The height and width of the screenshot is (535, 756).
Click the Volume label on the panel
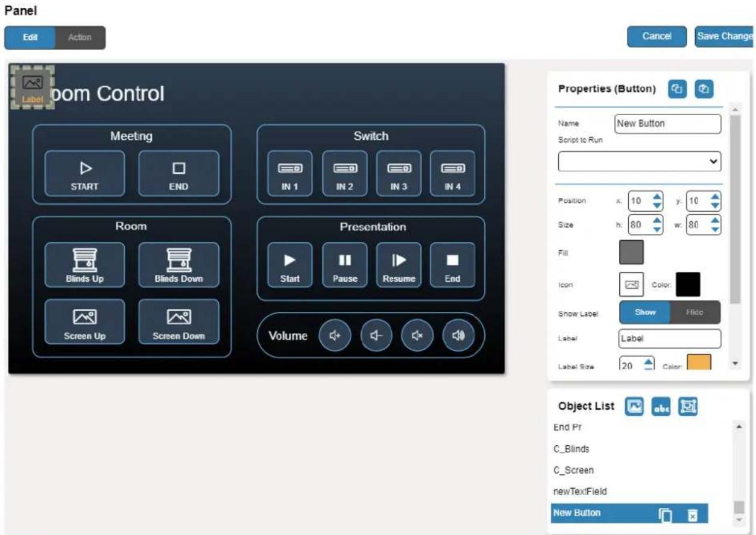click(288, 336)
